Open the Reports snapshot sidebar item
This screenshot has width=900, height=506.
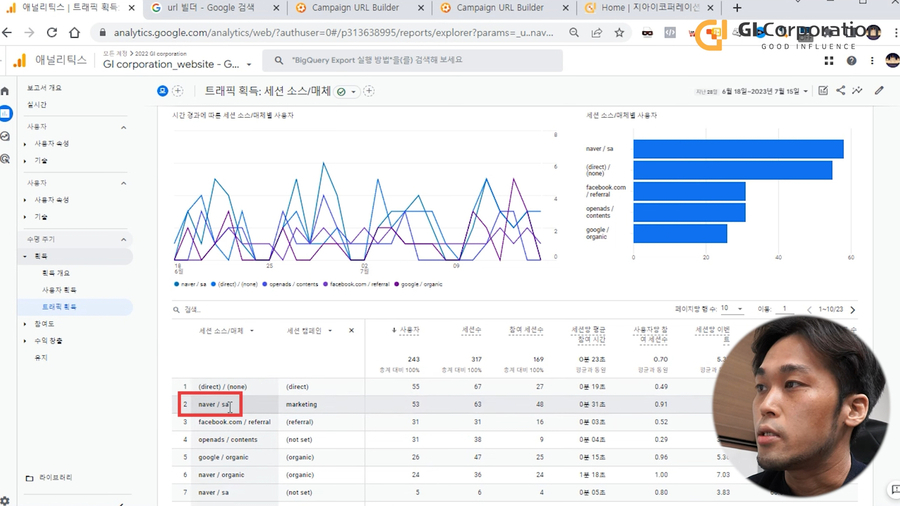point(44,88)
